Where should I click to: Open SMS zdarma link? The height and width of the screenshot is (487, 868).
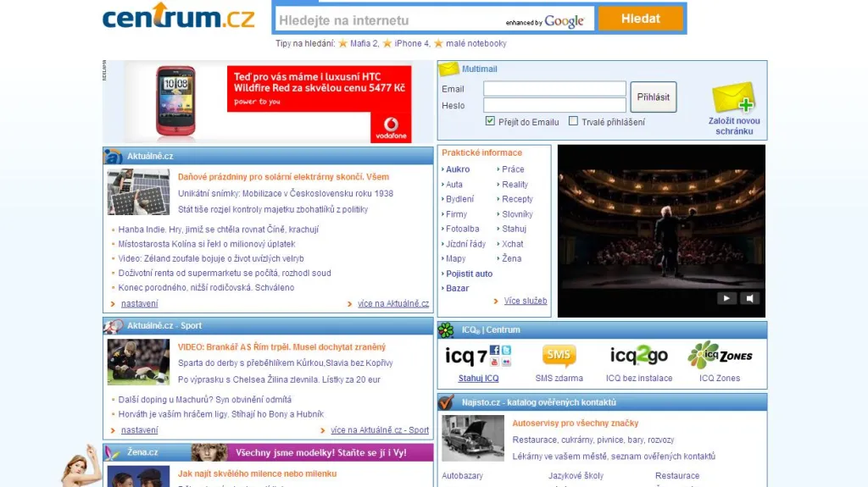pyautogui.click(x=559, y=378)
